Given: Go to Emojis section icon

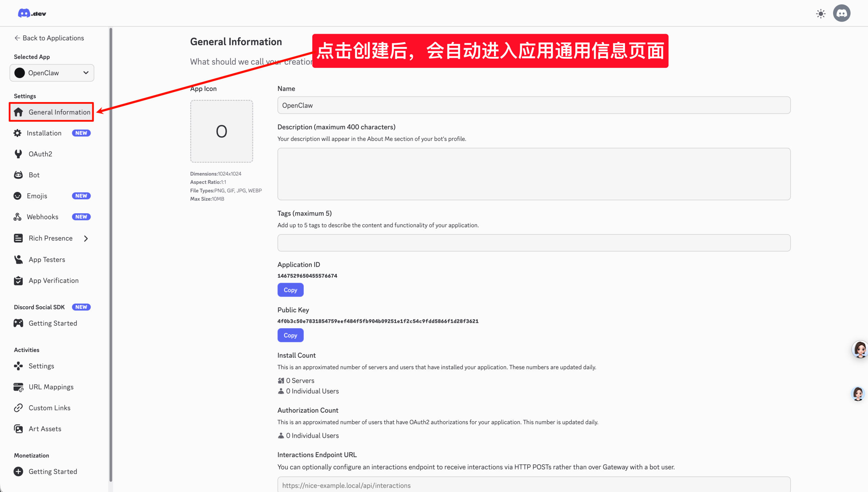Looking at the screenshot, I should 18,196.
